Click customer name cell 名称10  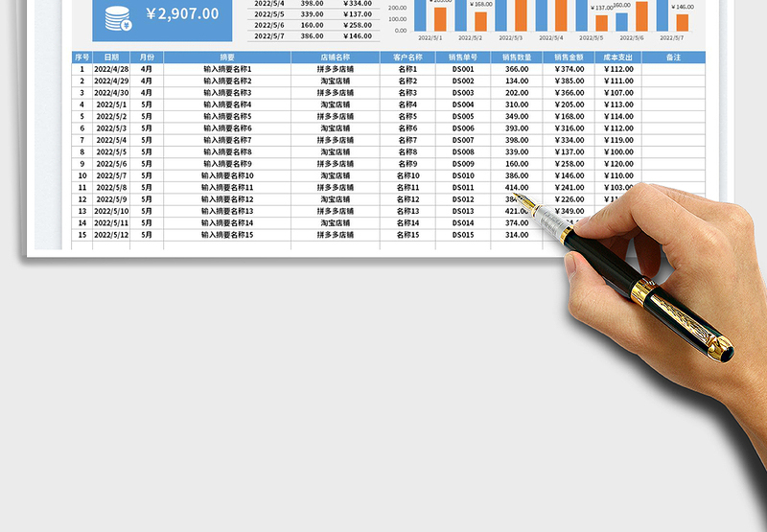click(407, 176)
